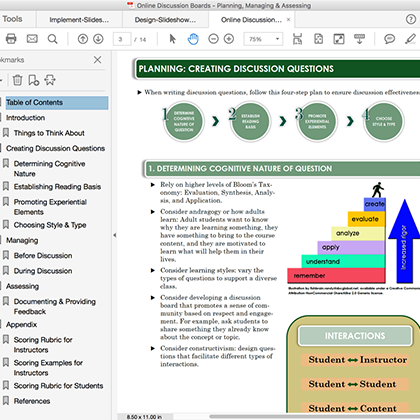Select the Highlight pen tool
The height and width of the screenshot is (420, 420).
[410, 39]
